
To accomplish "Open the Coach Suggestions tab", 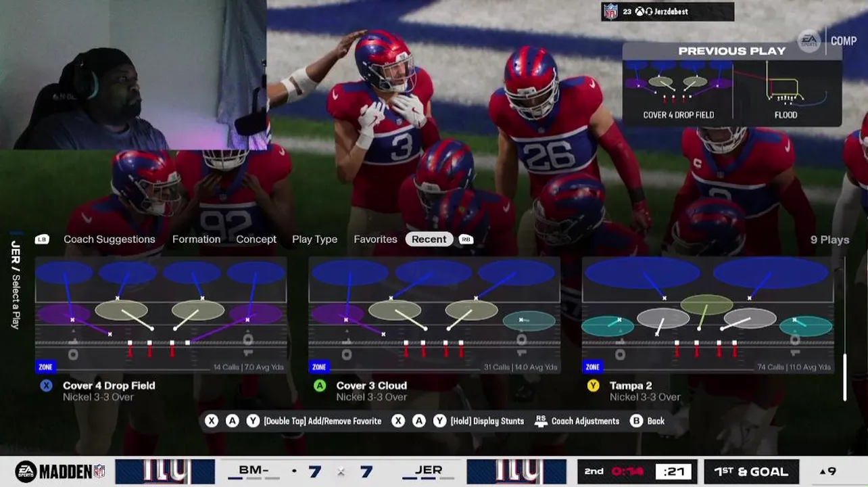I will pyautogui.click(x=110, y=239).
